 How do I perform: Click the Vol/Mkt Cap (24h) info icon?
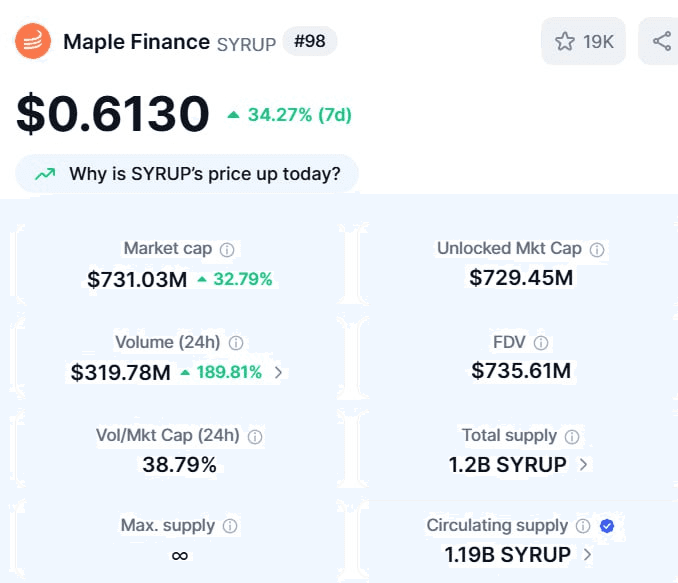[255, 437]
